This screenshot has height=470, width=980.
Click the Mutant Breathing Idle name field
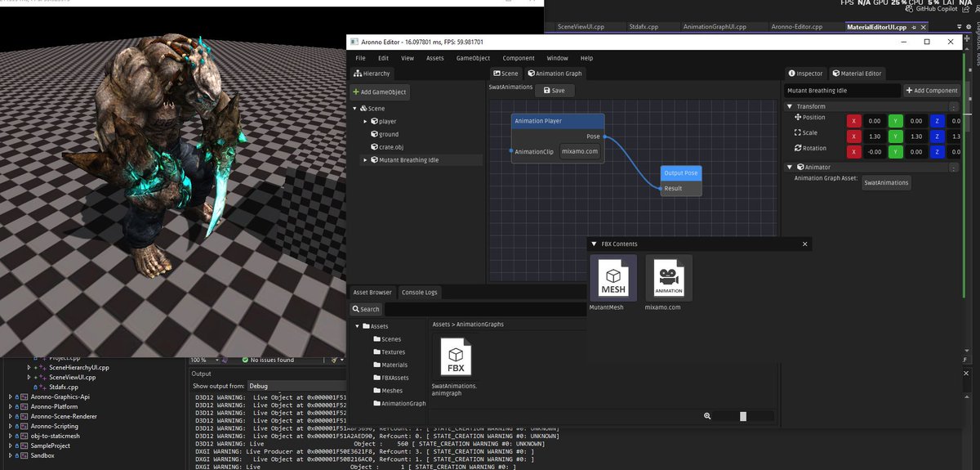(842, 91)
